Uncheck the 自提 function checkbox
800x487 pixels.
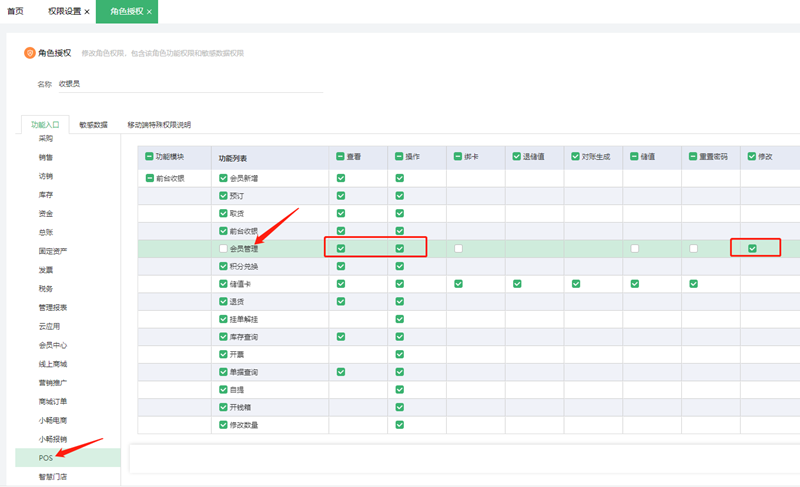click(223, 389)
